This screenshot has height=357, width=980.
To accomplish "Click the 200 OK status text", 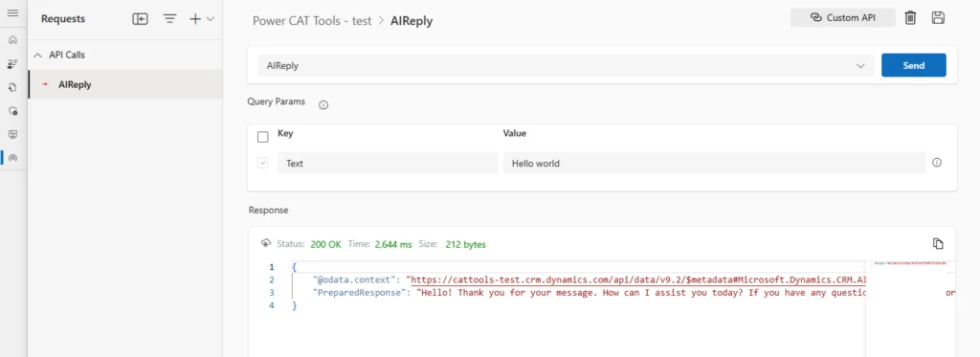I will (325, 244).
